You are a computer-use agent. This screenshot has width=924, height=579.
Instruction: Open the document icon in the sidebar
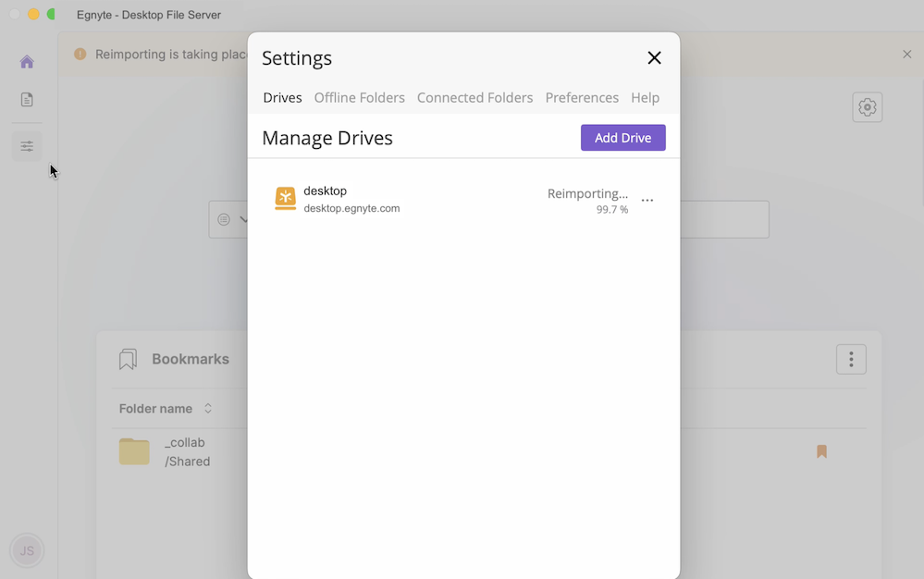(x=27, y=100)
